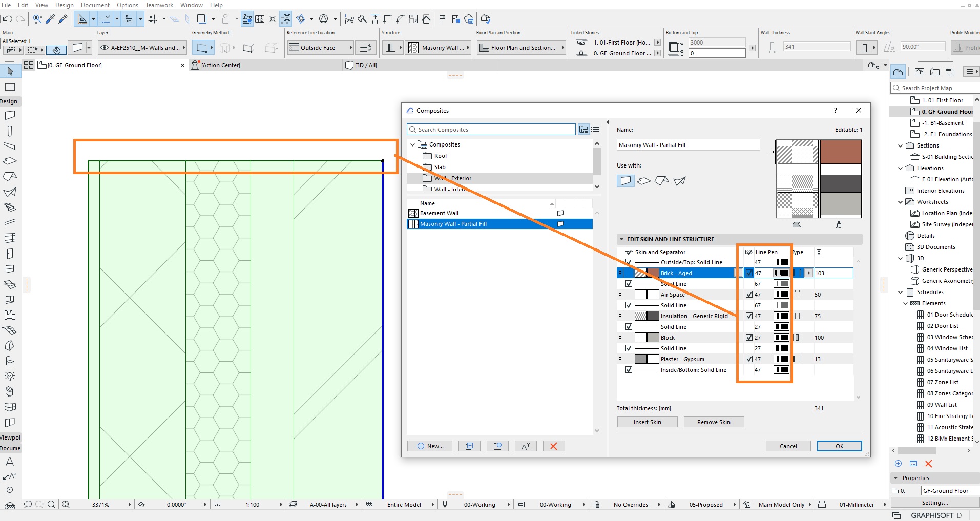Select the slab icon under Use with
Screen dimensions: 980x521
pos(644,181)
